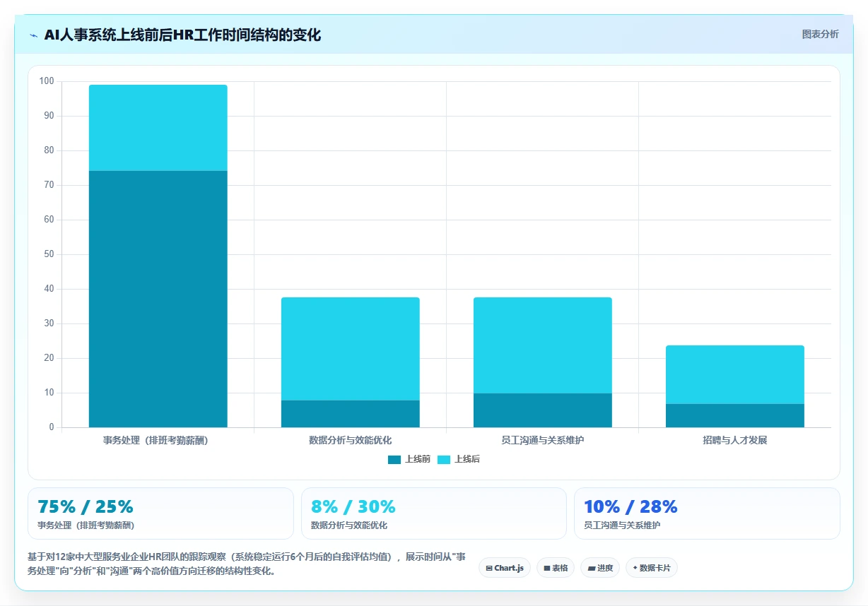Click the caption 员工沟通与关系维护 under 10% / 28%
This screenshot has height=606, width=868.
pyautogui.click(x=622, y=525)
